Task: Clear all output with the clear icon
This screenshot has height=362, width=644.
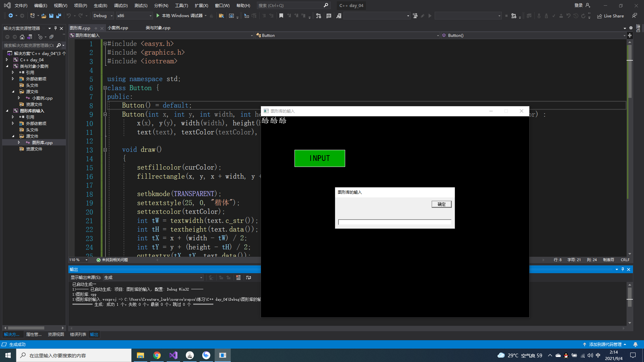Action: 238,278
